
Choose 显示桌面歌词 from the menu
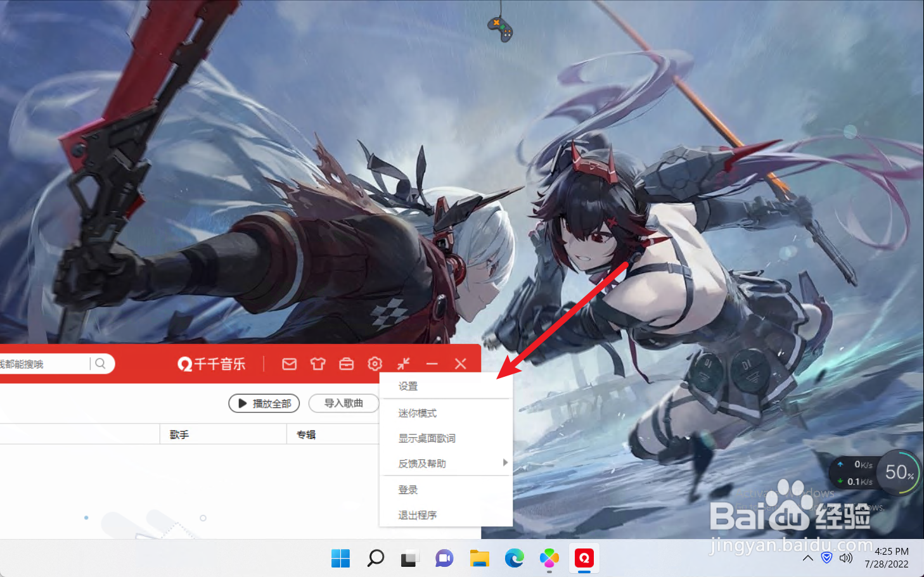[x=446, y=438]
